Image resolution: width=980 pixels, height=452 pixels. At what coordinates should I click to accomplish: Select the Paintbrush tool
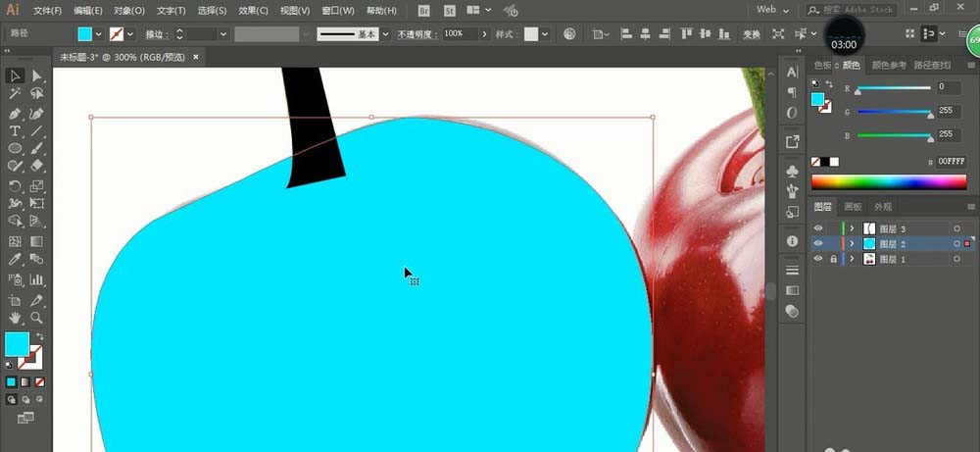coord(37,148)
